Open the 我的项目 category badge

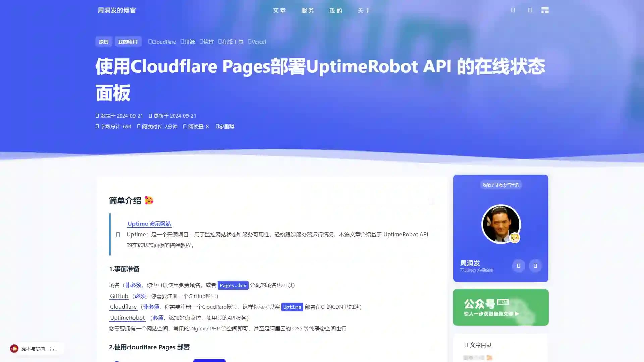click(x=128, y=42)
